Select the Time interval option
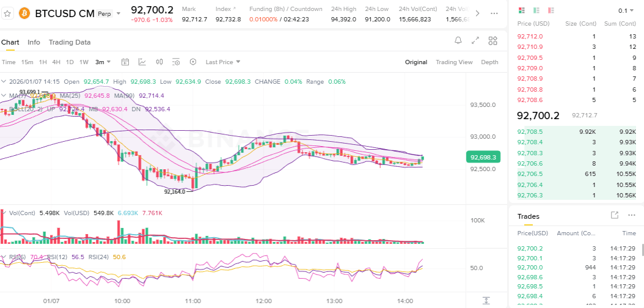Viewport: 644px width, 308px height. tap(8, 62)
